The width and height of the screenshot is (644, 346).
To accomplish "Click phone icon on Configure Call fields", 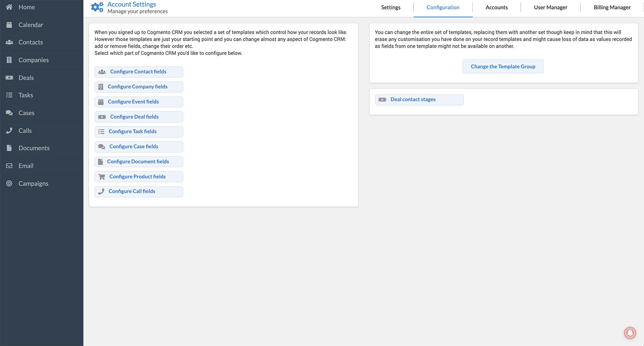I will coord(101,191).
